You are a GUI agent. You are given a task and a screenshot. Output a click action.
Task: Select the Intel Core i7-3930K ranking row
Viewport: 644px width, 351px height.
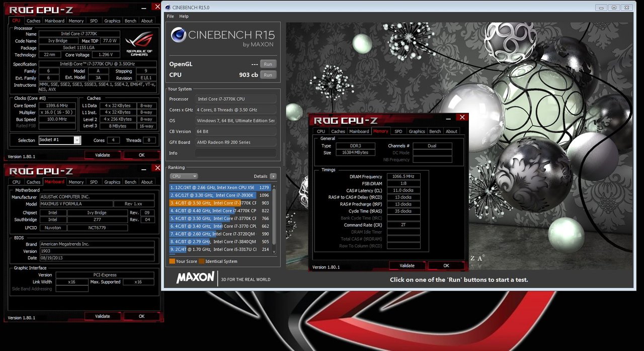point(220,195)
